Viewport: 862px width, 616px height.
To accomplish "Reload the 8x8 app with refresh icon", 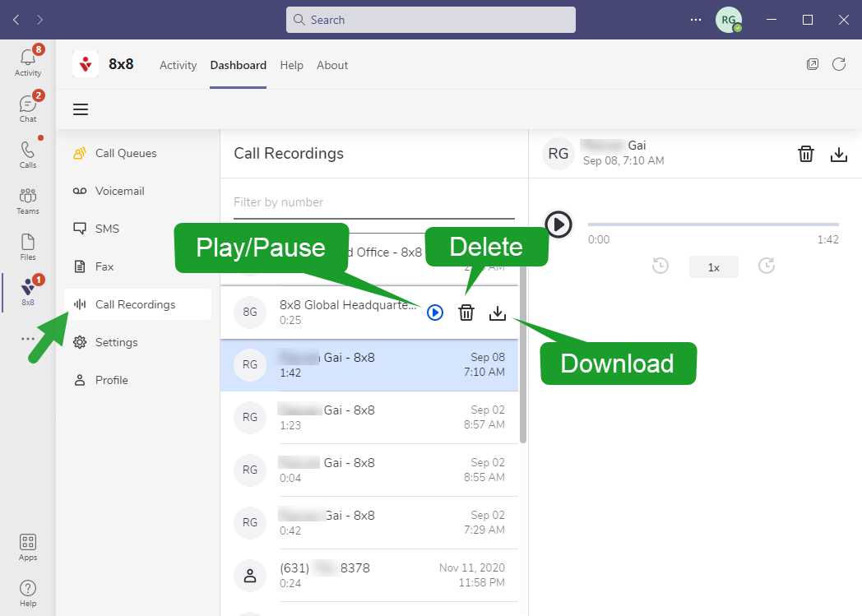I will pyautogui.click(x=839, y=64).
